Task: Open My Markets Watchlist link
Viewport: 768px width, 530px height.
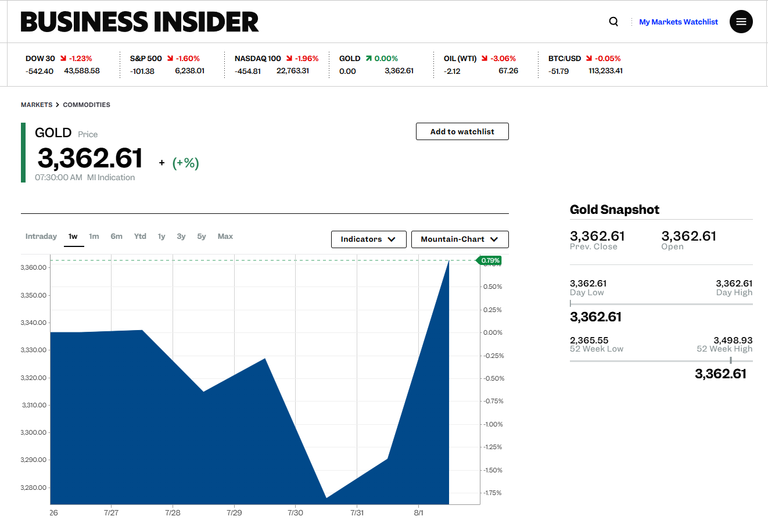Action: pos(678,22)
